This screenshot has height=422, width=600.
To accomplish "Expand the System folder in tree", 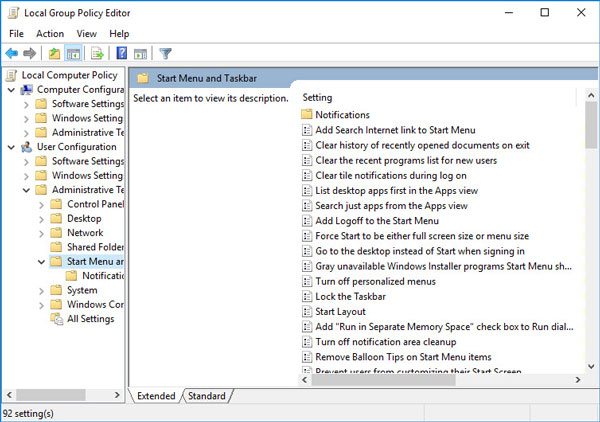I will click(41, 290).
